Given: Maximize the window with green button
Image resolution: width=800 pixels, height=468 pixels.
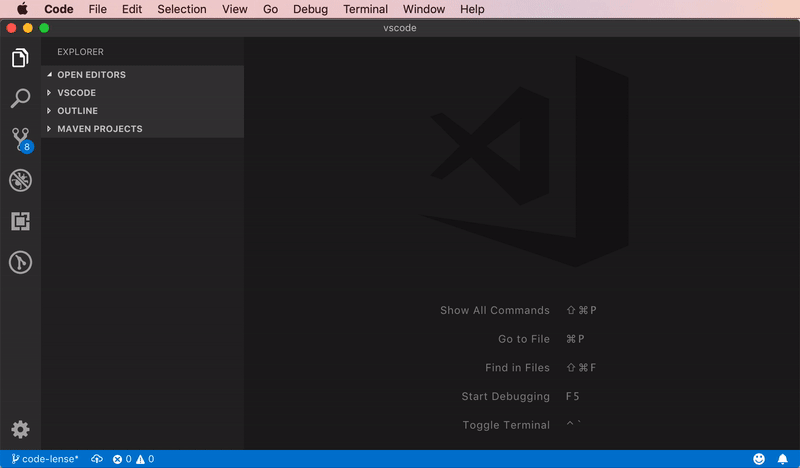Looking at the screenshot, I should coord(44,28).
